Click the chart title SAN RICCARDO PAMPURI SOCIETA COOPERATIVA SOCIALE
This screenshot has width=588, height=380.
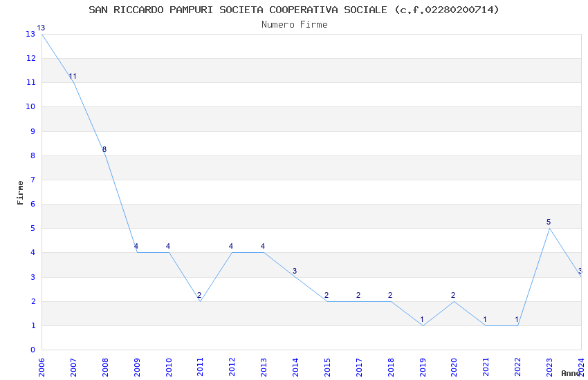pyautogui.click(x=293, y=10)
